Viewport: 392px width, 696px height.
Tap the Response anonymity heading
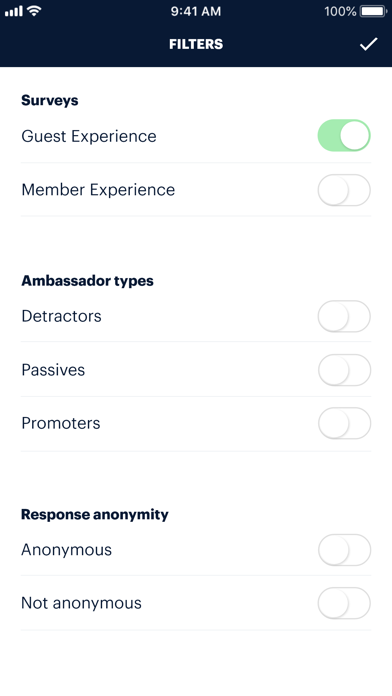95,514
